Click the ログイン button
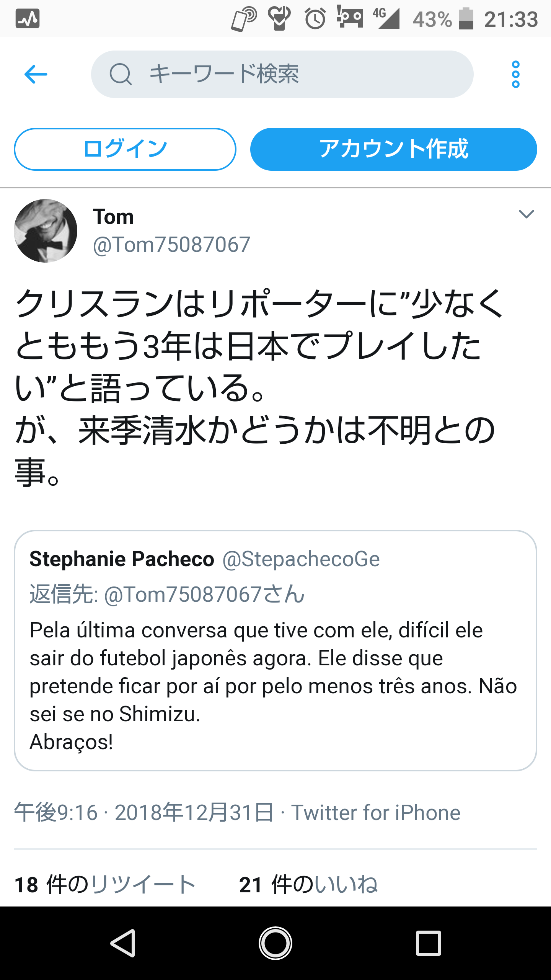Screen dimensions: 551x980 click(x=125, y=149)
